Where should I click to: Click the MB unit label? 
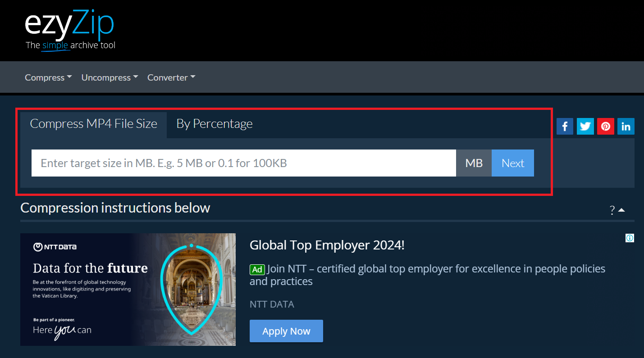click(474, 163)
